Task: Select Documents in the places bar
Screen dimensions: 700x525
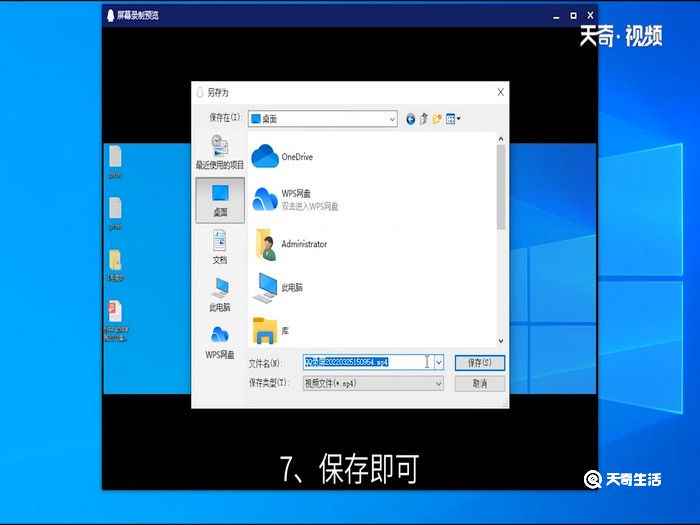Action: coord(220,247)
